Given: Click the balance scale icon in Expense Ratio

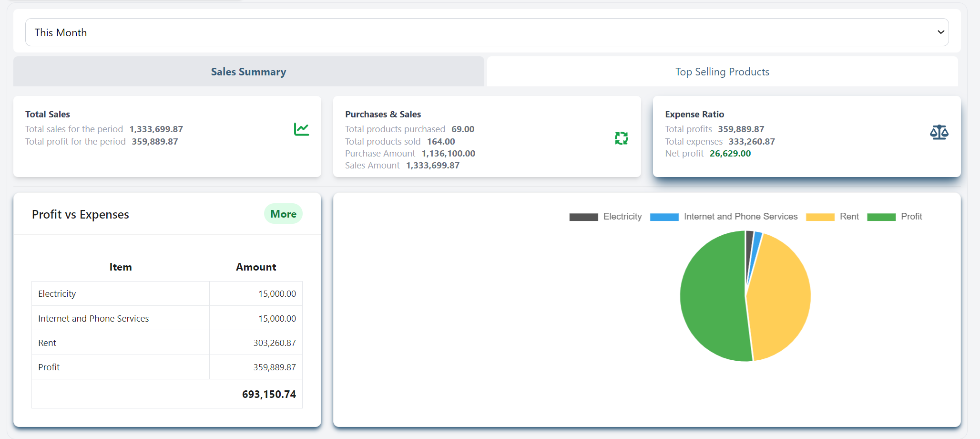Looking at the screenshot, I should coord(939,132).
